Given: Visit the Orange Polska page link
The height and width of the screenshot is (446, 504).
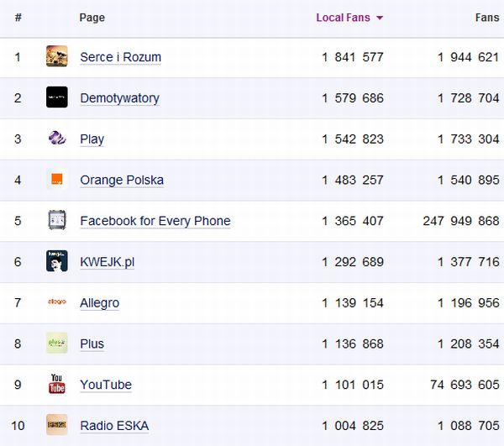Looking at the screenshot, I should coord(122,180).
